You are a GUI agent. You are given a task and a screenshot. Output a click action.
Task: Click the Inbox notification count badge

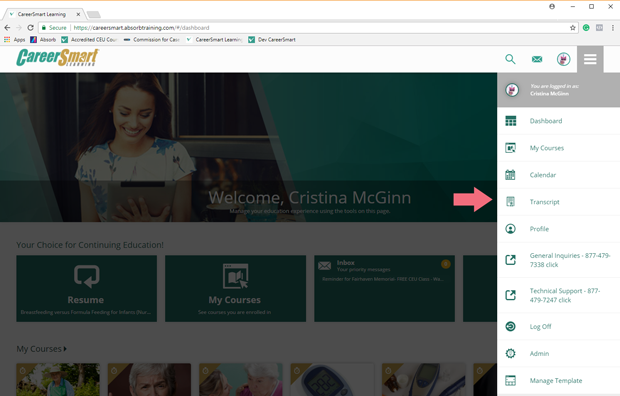[446, 264]
